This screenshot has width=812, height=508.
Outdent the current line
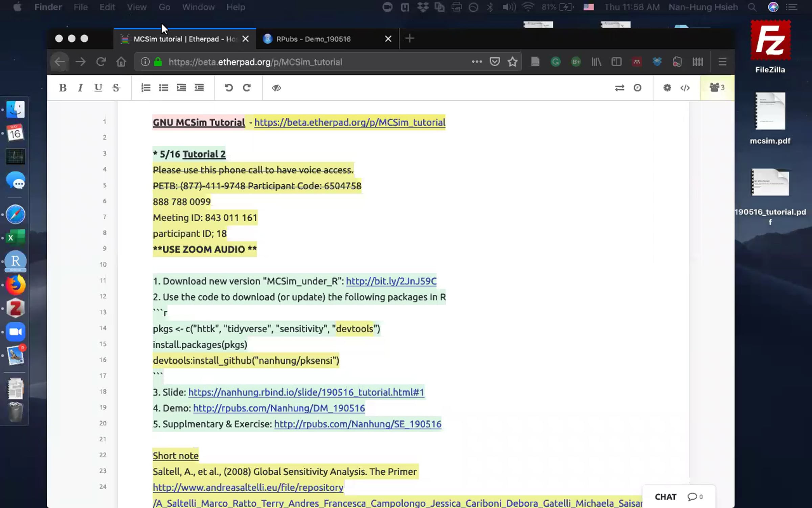click(x=199, y=88)
